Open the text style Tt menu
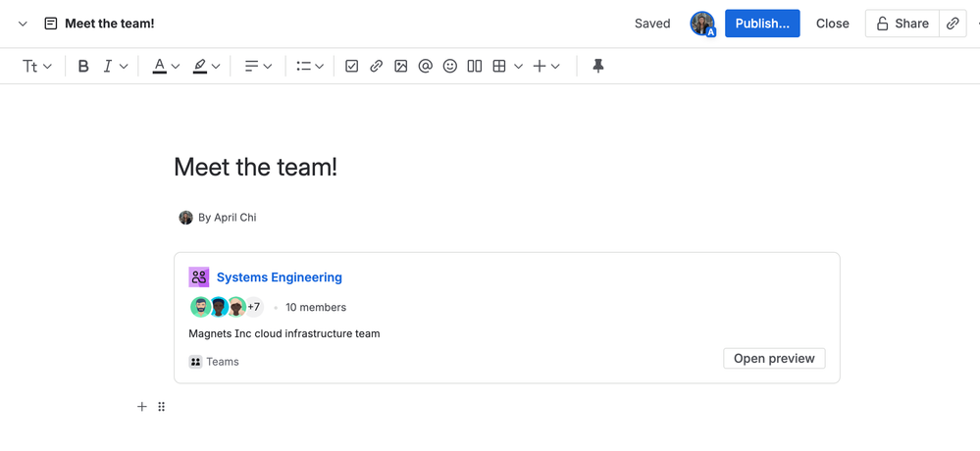Screen dimensions: 980x451 pos(37,67)
